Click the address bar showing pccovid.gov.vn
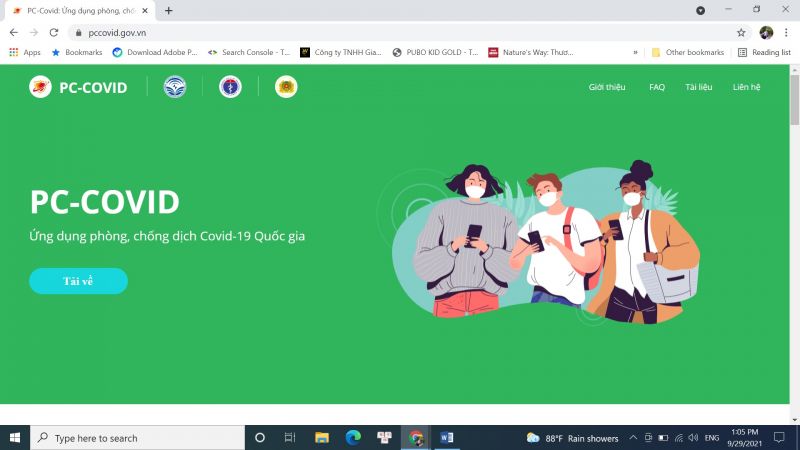Image resolution: width=800 pixels, height=450 pixels. point(408,33)
